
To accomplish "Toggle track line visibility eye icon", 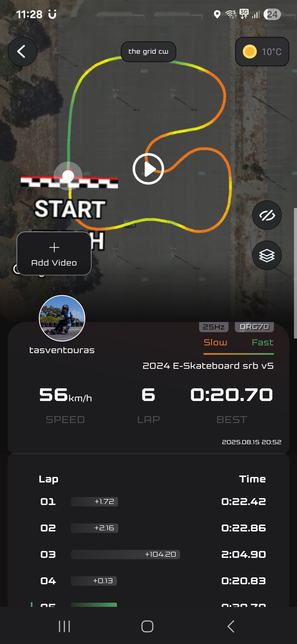I will click(x=267, y=215).
